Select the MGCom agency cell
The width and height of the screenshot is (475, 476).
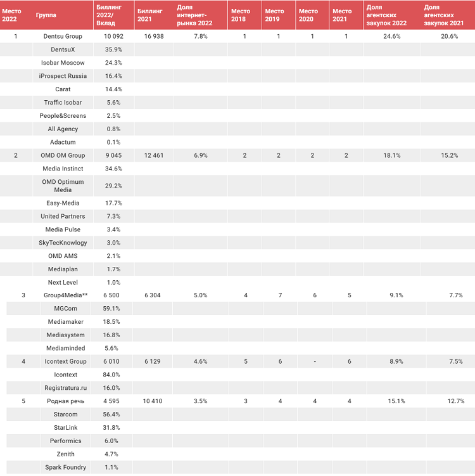coord(65,309)
